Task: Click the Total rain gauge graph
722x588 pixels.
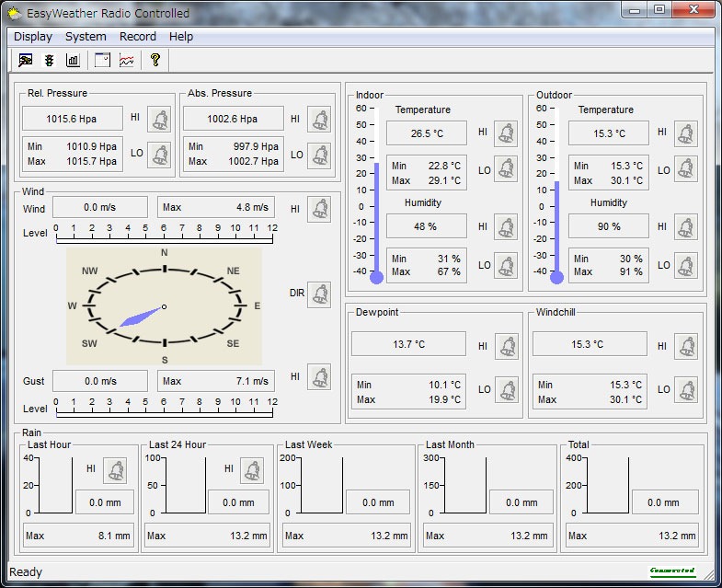Action: coord(608,485)
